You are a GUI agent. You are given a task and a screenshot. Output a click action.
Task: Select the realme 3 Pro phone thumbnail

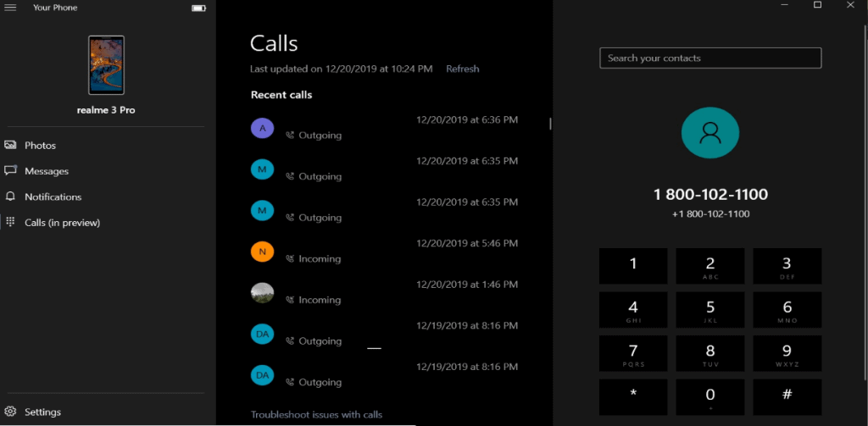click(106, 65)
